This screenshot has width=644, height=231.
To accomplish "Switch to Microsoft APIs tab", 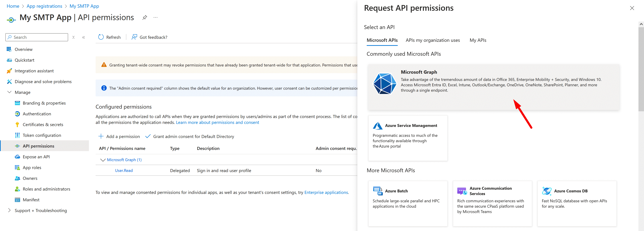I will 382,40.
